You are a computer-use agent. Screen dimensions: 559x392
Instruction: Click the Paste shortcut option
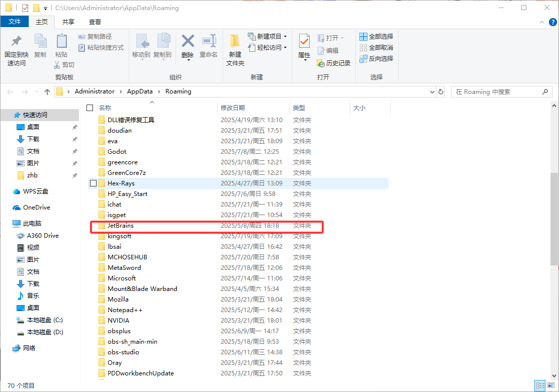click(x=101, y=47)
